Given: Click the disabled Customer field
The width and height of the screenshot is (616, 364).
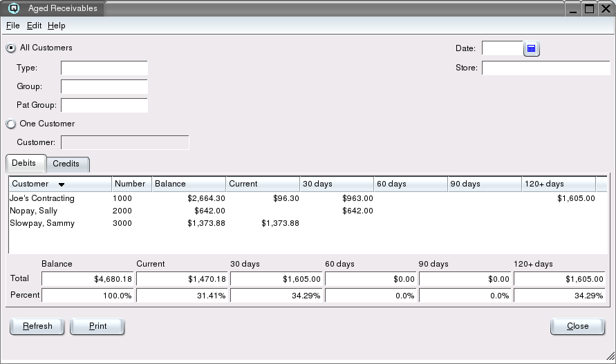Looking at the screenshot, I should [x=125, y=142].
